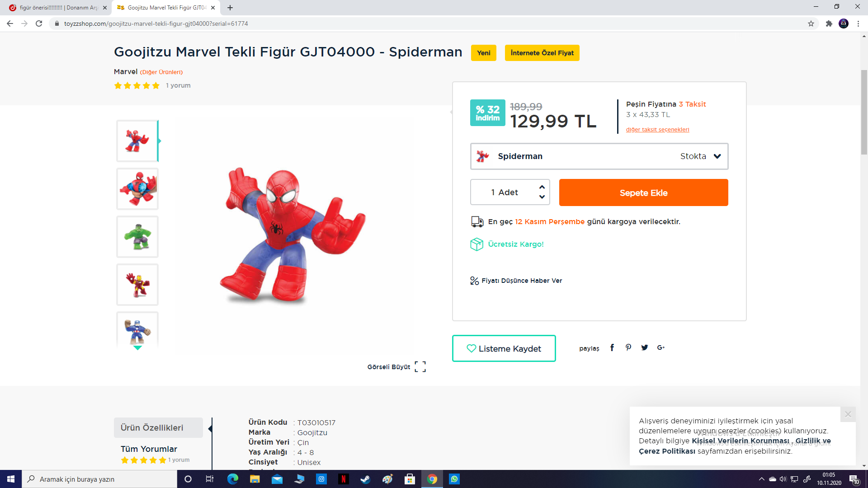This screenshot has height=488, width=868.
Task: Open WhatsApp from the taskbar
Action: [454, 479]
